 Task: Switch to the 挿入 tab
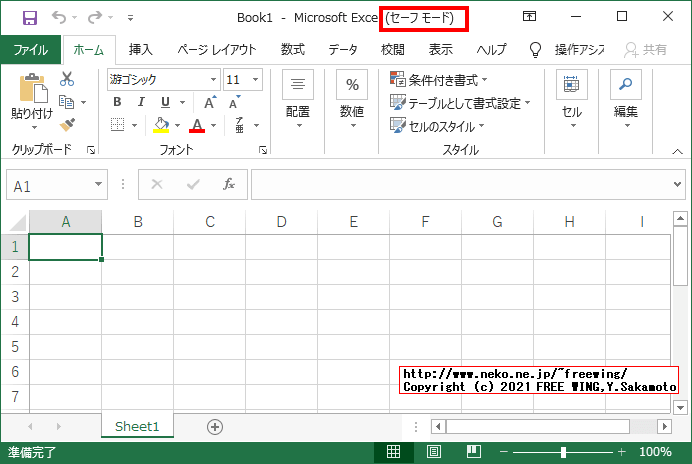click(x=141, y=49)
